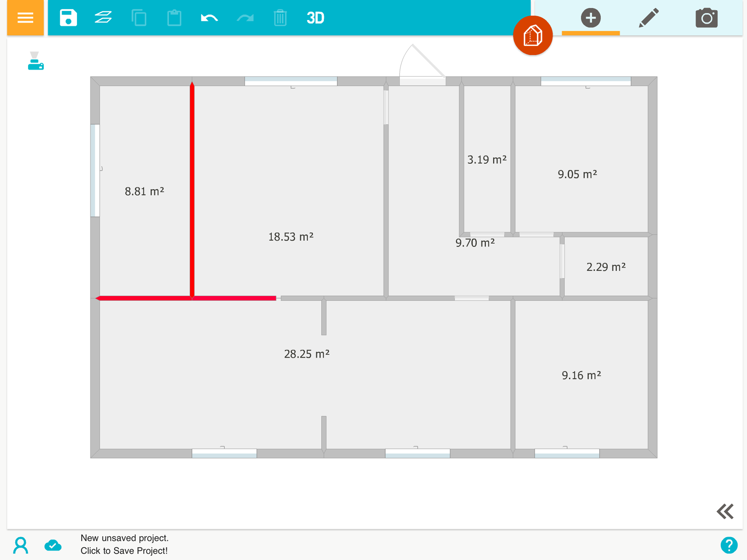
Task: Open the Levels layers icon
Action: (x=103, y=18)
